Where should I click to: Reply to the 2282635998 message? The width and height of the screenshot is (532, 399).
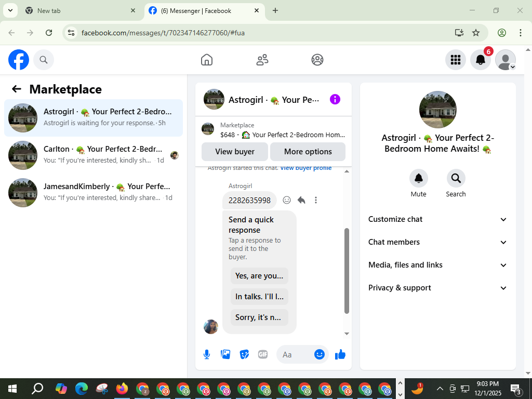(301, 200)
